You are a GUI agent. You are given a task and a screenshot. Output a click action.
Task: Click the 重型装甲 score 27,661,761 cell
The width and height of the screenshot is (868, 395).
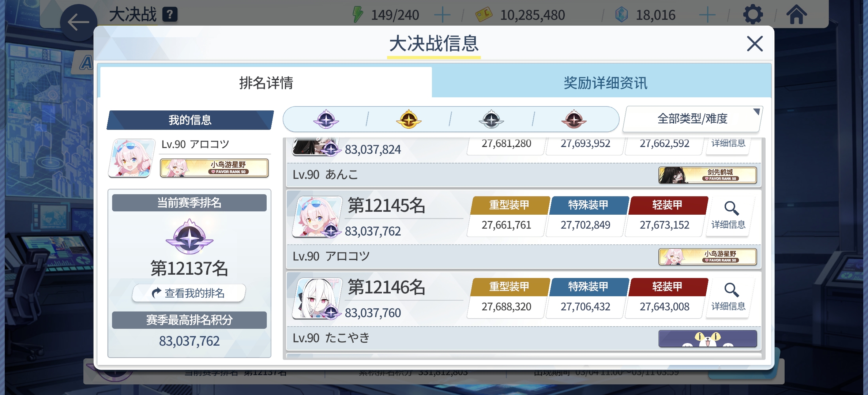pyautogui.click(x=507, y=225)
